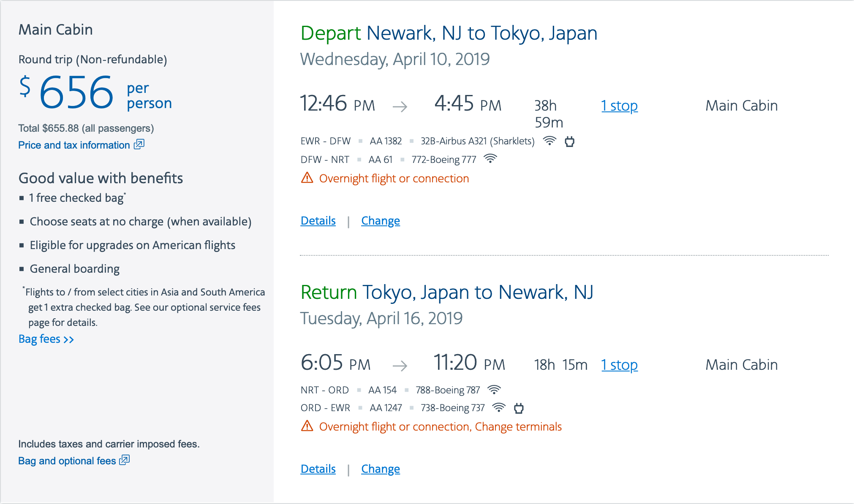854x504 pixels.
Task: Click Wi-Fi icon on ORD - EWR flight
Action: (x=499, y=408)
